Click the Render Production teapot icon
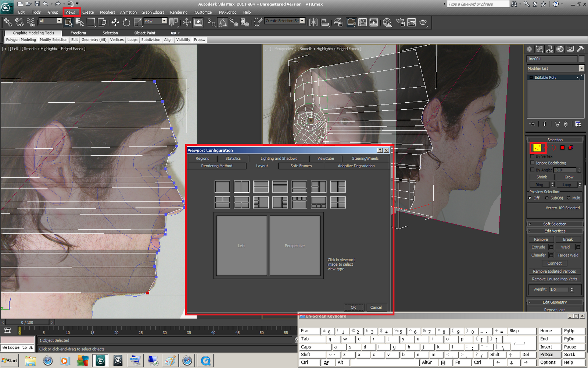588x368 pixels. pyautogui.click(x=423, y=22)
